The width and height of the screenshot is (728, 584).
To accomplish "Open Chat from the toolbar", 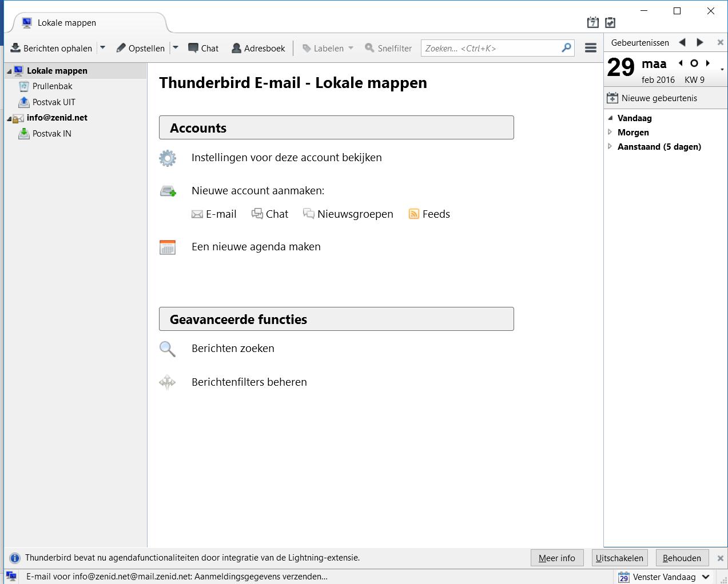I will (204, 48).
